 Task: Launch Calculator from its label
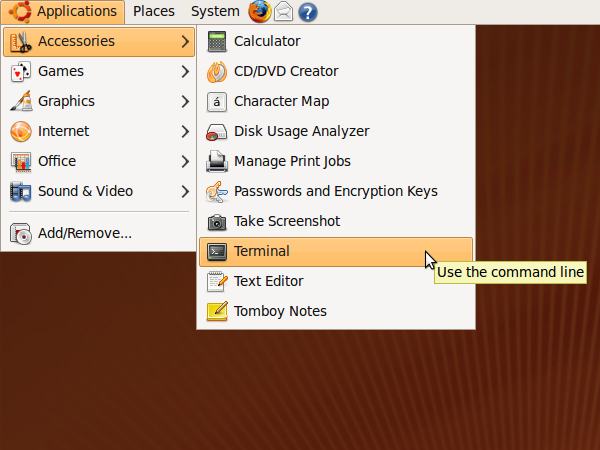click(267, 41)
